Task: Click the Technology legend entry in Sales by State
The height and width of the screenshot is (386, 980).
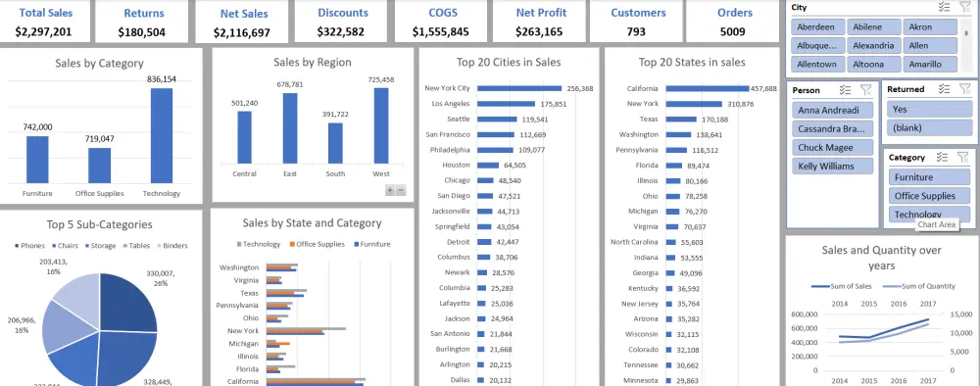Action: pos(258,244)
